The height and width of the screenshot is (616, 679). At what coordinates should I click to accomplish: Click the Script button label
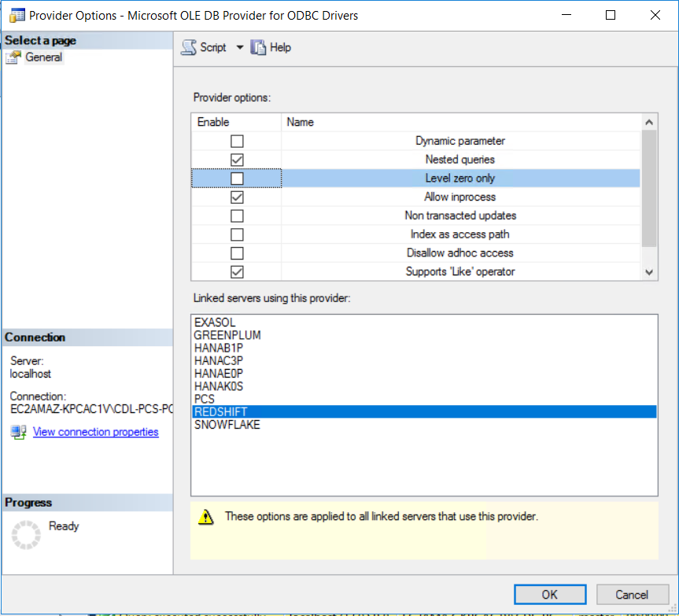[x=213, y=47]
